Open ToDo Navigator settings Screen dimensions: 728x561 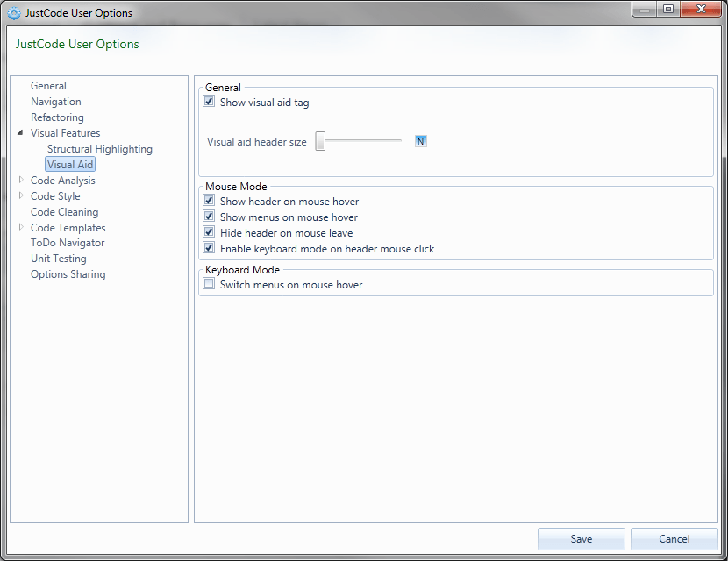(68, 243)
